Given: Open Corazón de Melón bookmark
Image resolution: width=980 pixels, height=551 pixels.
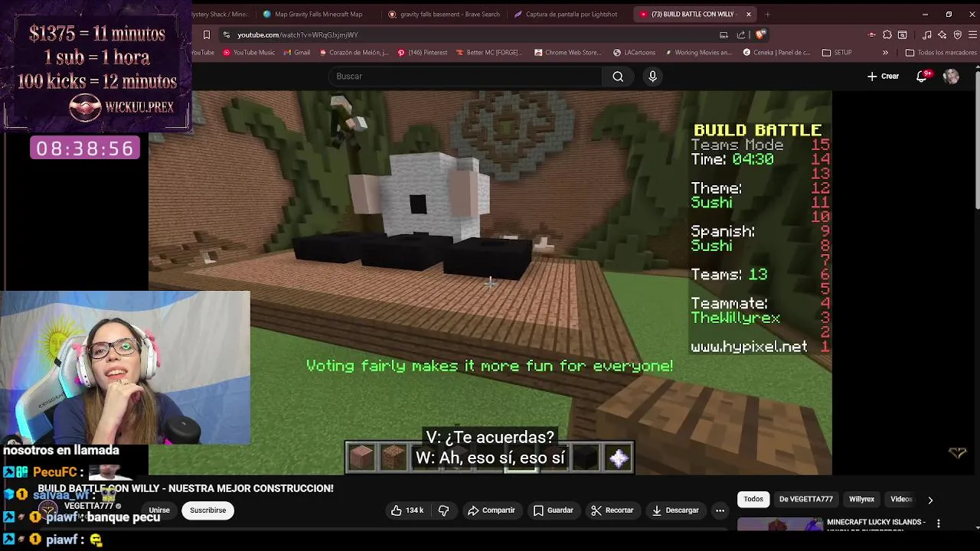Looking at the screenshot, I should [354, 53].
